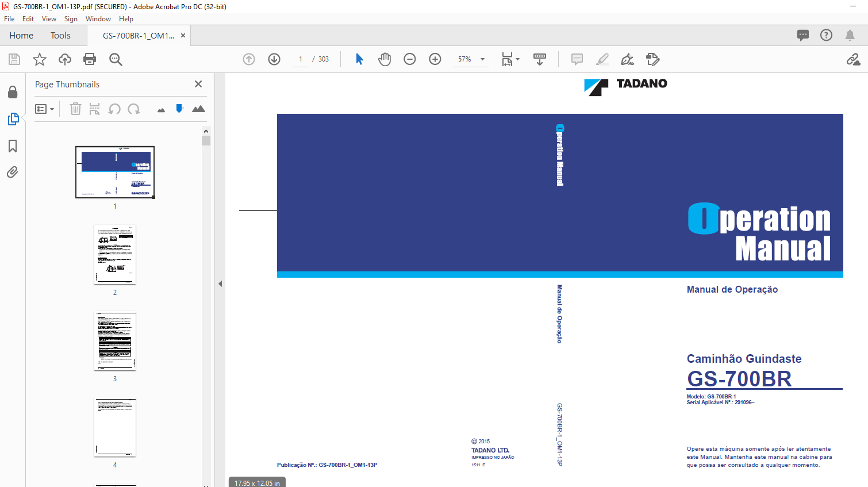The width and height of the screenshot is (868, 487).
Task: Click the page break insert icon
Action: [x=95, y=109]
